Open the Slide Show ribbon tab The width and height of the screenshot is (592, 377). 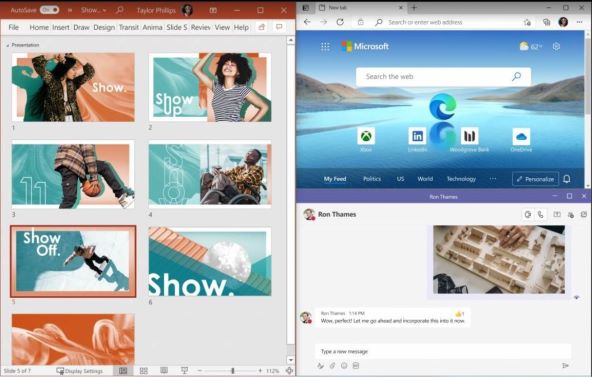pos(177,27)
